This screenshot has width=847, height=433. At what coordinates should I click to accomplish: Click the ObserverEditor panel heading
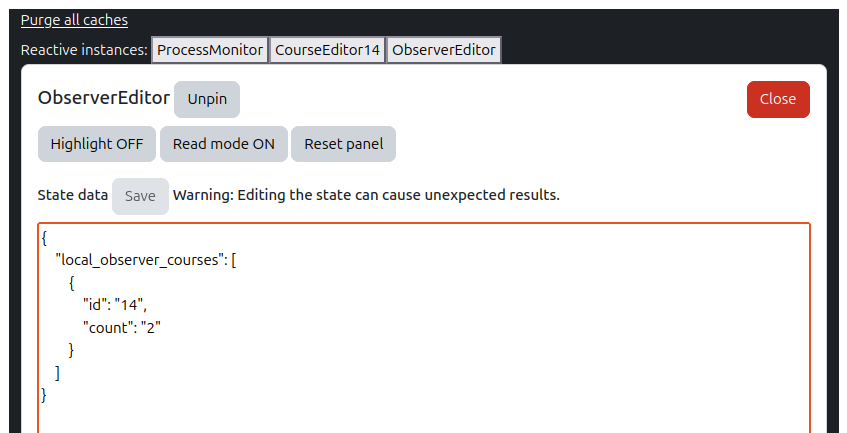(x=103, y=98)
